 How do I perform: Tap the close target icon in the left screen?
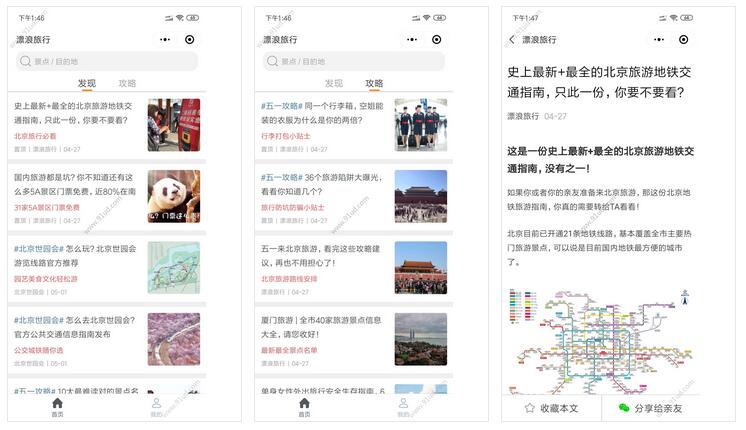click(189, 39)
